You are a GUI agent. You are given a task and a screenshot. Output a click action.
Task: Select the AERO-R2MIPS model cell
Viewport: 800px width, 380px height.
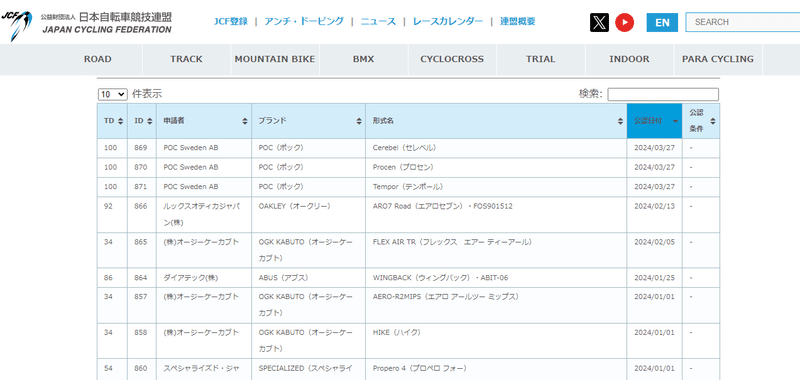tap(496, 305)
